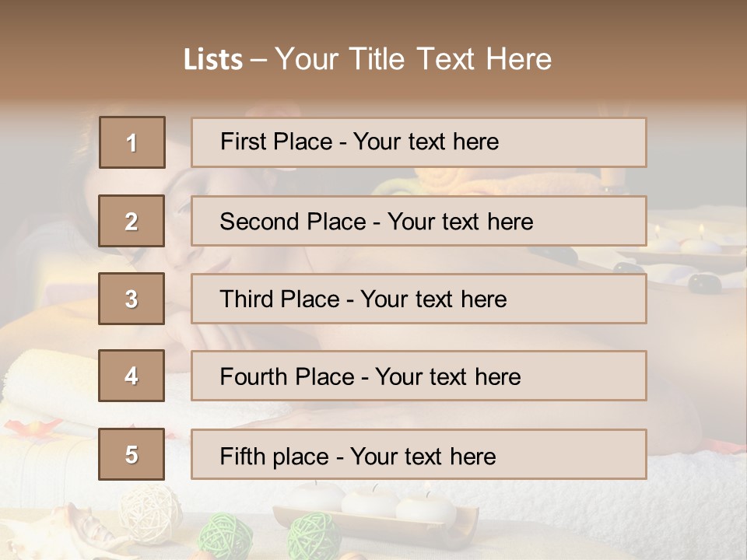Click the slide title text
Screen dimensions: 747x560
click(367, 59)
